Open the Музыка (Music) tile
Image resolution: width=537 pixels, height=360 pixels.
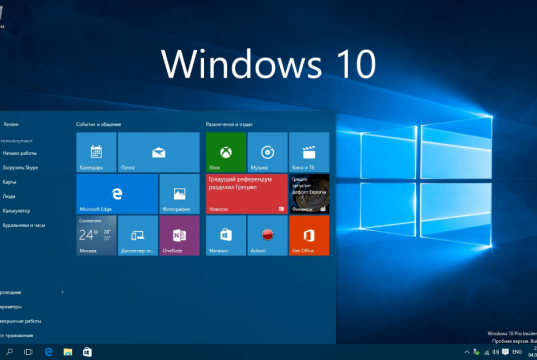(267, 152)
